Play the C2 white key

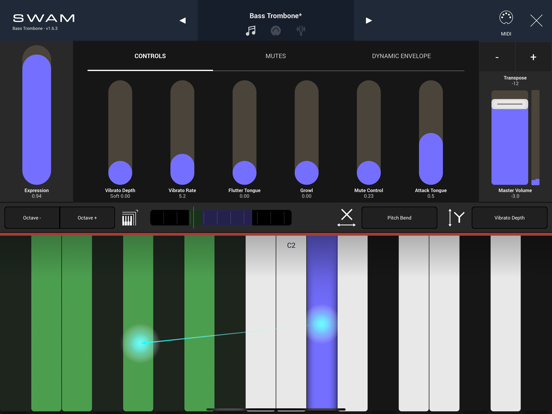point(291,323)
